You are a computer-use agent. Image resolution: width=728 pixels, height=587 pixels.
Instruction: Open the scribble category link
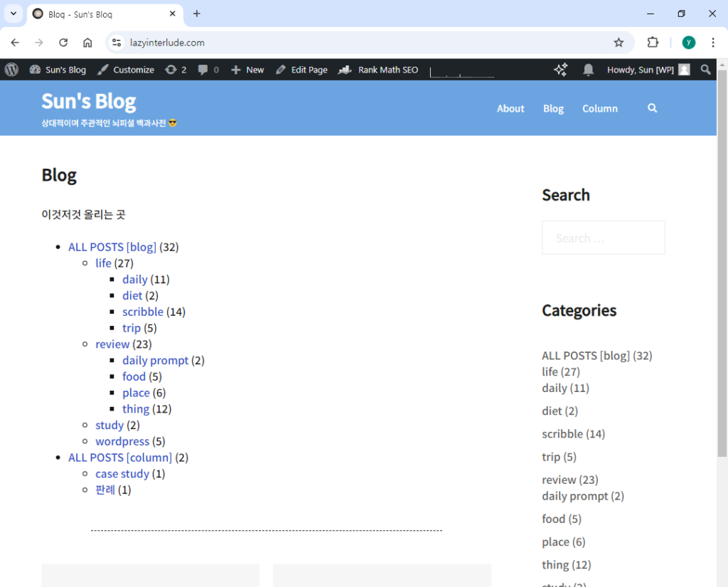pyautogui.click(x=143, y=312)
